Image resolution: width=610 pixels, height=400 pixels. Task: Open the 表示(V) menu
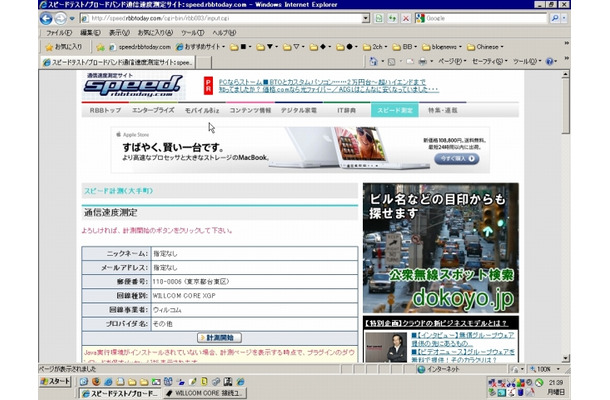(x=119, y=33)
